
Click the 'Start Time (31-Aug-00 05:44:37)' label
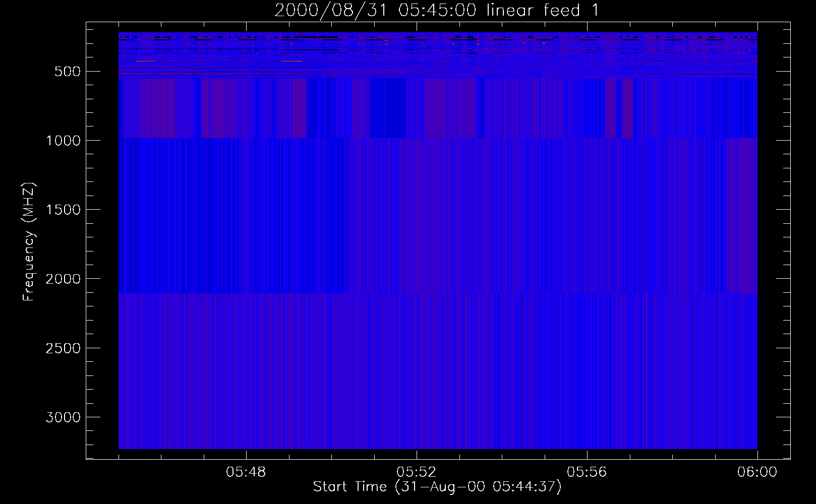pos(437,487)
